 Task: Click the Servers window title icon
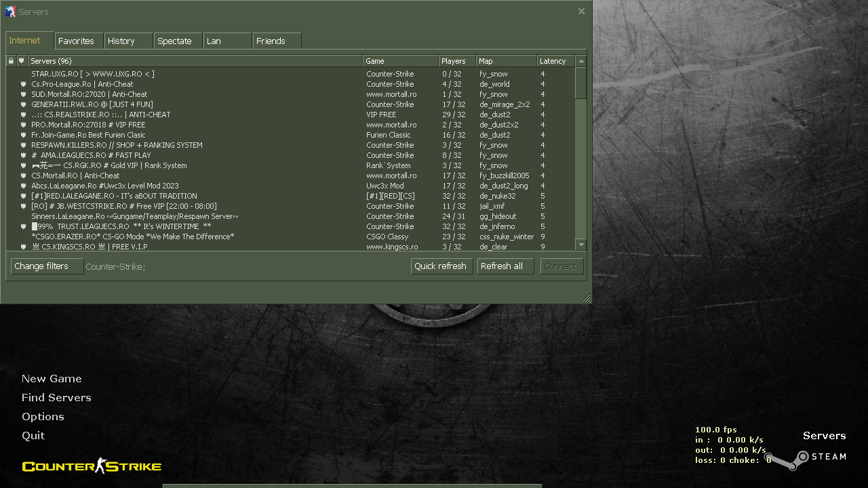pos(10,12)
